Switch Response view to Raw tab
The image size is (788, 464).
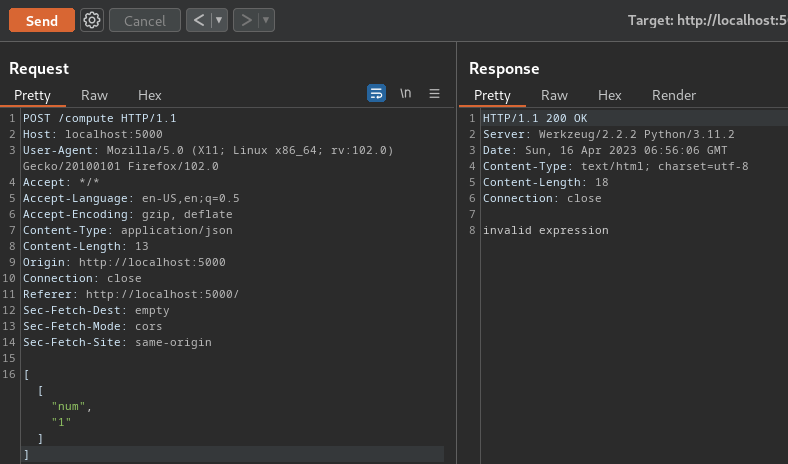click(554, 95)
